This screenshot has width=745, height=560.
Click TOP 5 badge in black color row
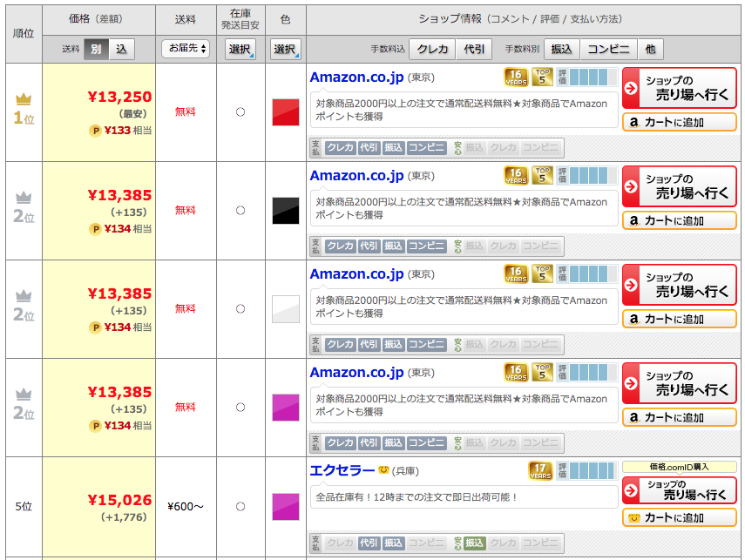point(542,175)
